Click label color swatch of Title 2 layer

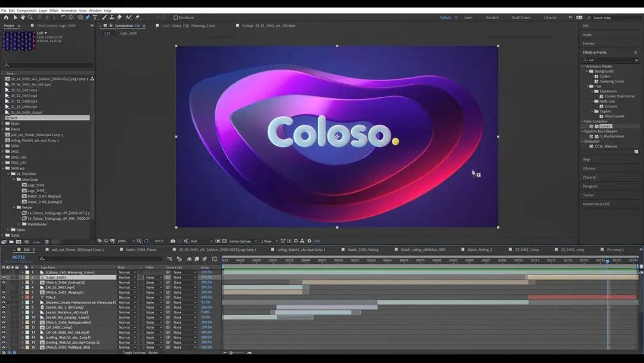27,297
